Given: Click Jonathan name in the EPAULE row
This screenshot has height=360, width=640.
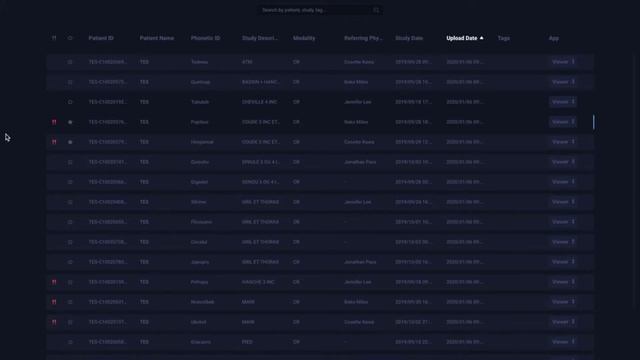Looking at the screenshot, I should 360,162.
